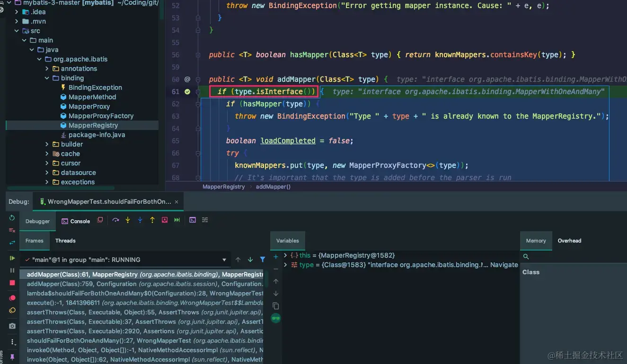This screenshot has width=627, height=364.
Task: Expand the cache package folder
Action: click(x=47, y=154)
